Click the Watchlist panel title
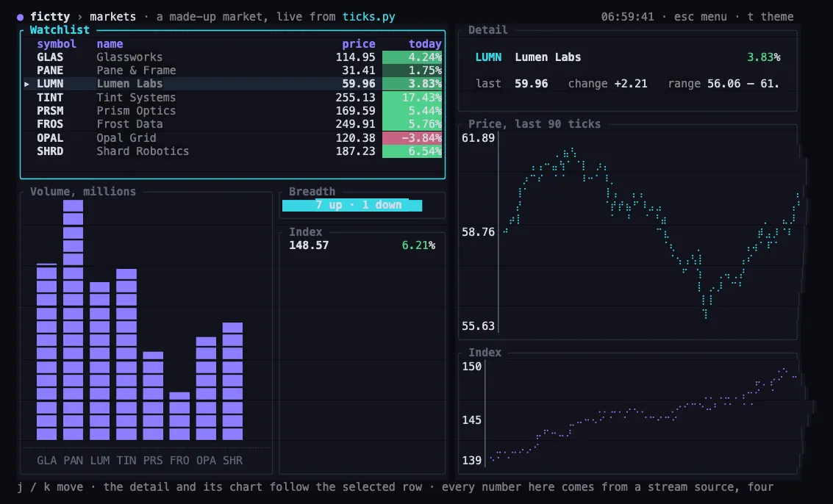This screenshot has width=833, height=504. pos(60,29)
